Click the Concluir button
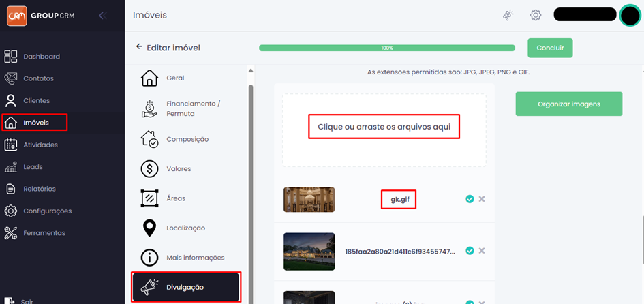This screenshot has height=304, width=644. coord(550,48)
